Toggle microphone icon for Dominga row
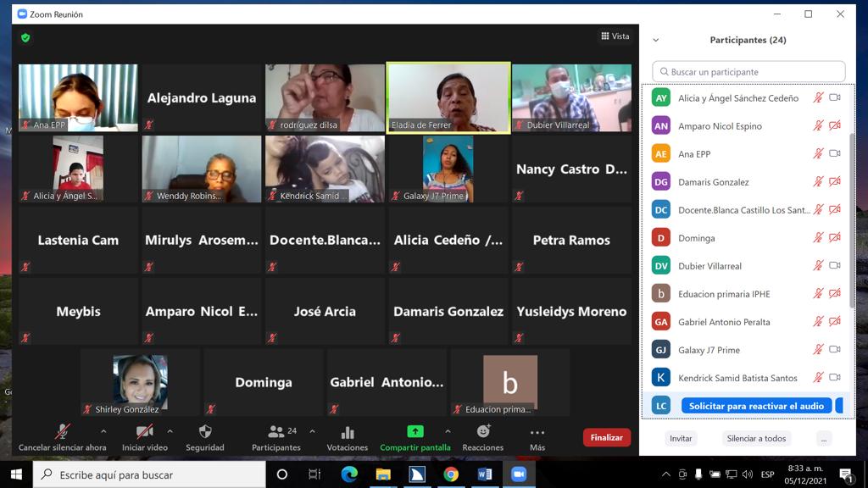868x488 pixels. 818,237
